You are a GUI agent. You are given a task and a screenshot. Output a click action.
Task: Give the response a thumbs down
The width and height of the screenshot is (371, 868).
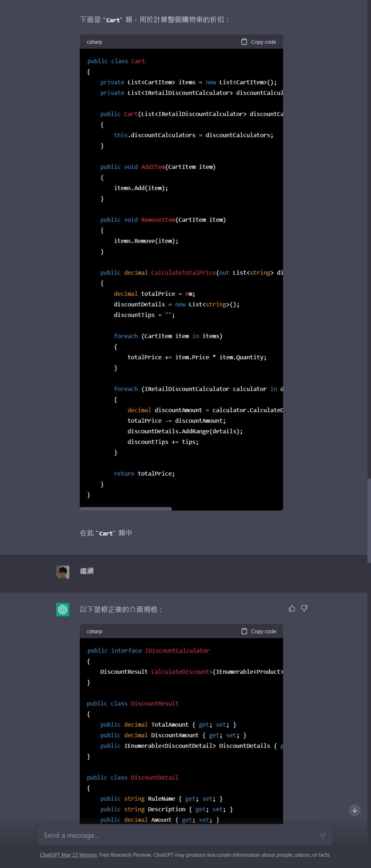coord(304,608)
